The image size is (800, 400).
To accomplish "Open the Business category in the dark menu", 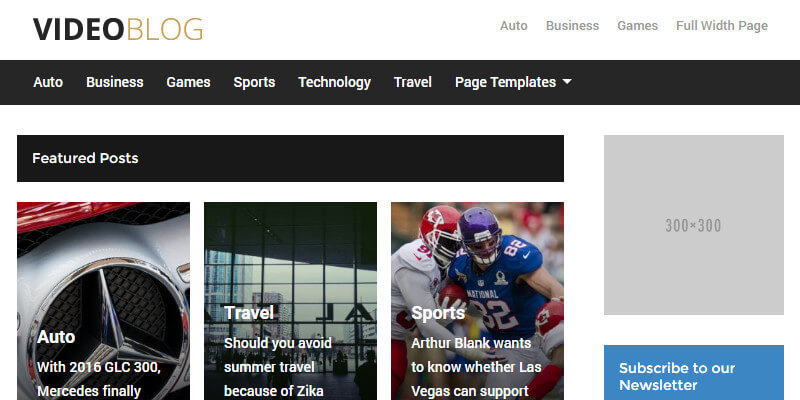I will click(x=115, y=82).
